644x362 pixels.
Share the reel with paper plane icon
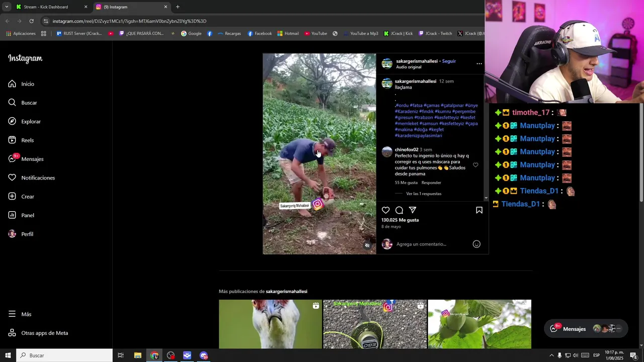click(x=413, y=210)
